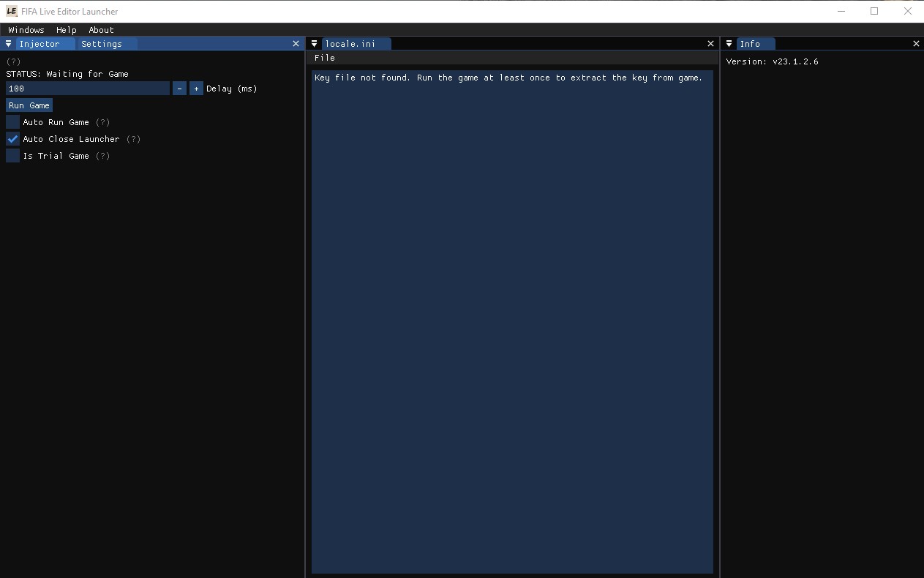Enable the Is Trial Game checkbox
The width and height of the screenshot is (924, 578).
click(x=12, y=156)
